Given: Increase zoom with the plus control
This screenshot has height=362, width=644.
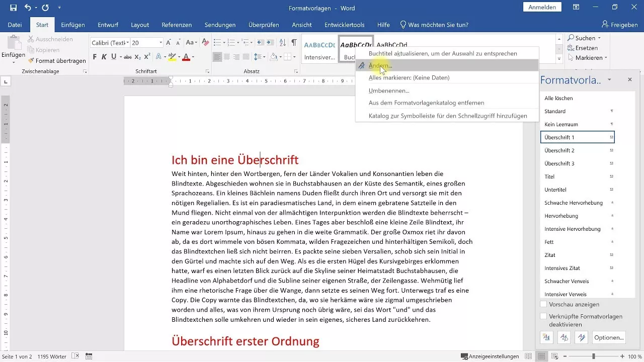Looking at the screenshot, I should [621, 356].
